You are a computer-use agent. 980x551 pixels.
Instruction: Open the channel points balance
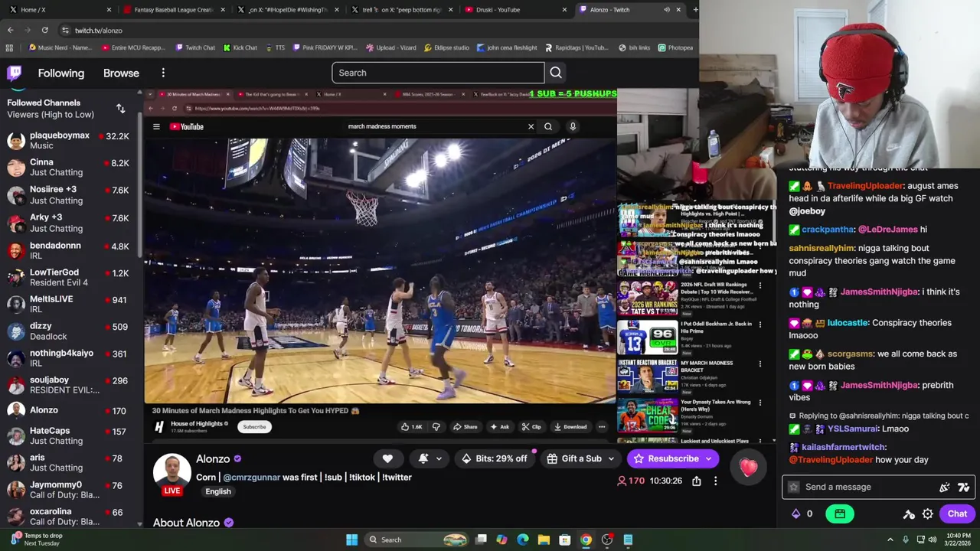point(802,514)
